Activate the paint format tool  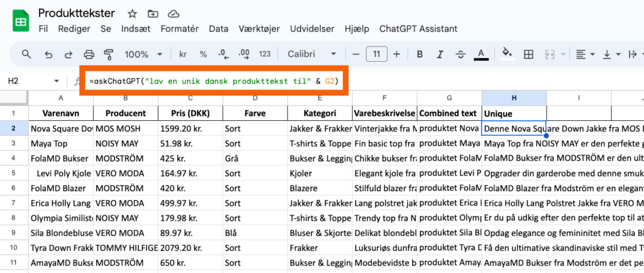click(109, 54)
